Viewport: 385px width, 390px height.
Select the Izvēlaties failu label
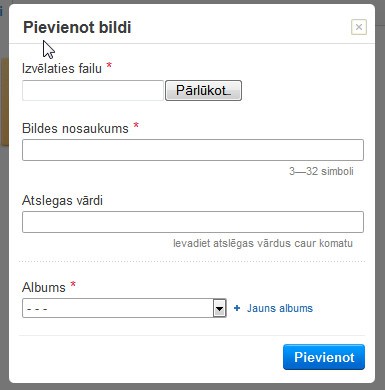click(x=62, y=68)
